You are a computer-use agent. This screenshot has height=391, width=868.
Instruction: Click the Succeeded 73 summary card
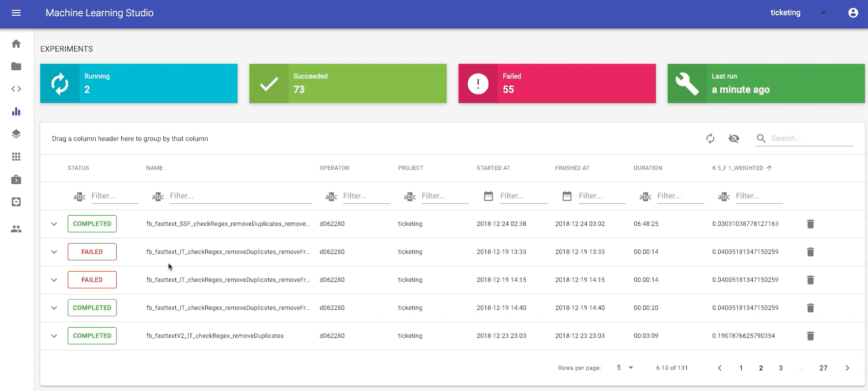(348, 84)
